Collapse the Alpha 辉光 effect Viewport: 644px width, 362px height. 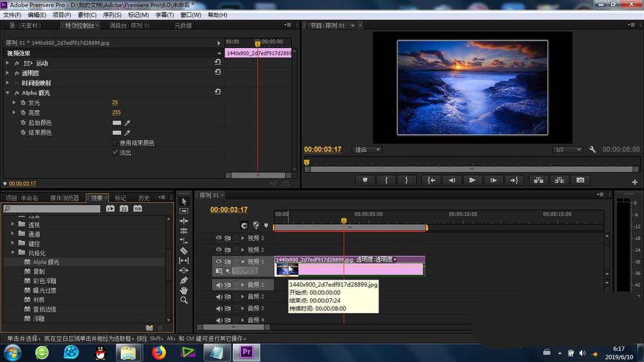pyautogui.click(x=7, y=93)
